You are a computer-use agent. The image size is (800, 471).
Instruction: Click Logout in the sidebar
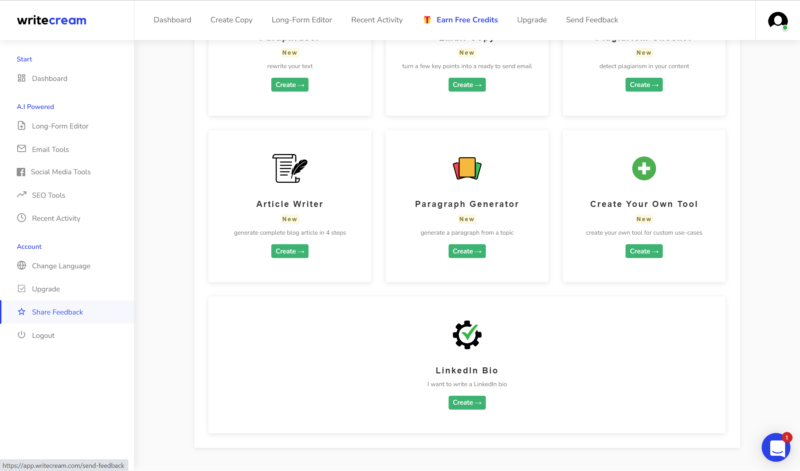point(43,335)
